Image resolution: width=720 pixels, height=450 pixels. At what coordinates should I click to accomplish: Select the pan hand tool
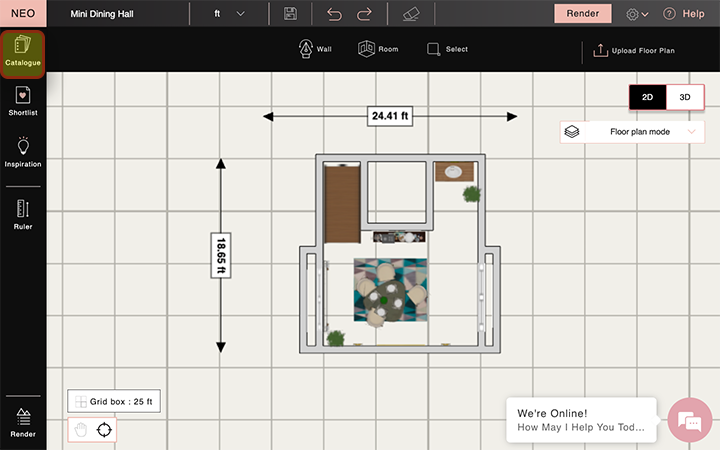[81, 430]
